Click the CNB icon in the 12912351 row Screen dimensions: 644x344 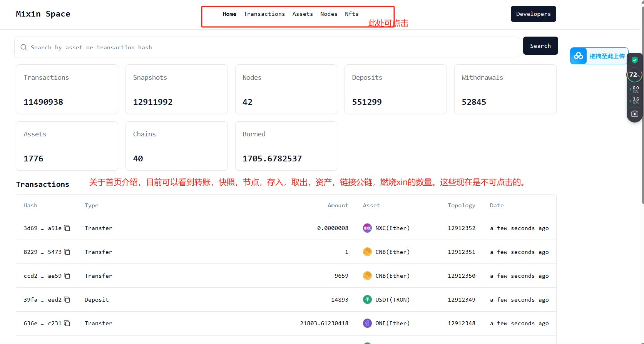coord(367,252)
